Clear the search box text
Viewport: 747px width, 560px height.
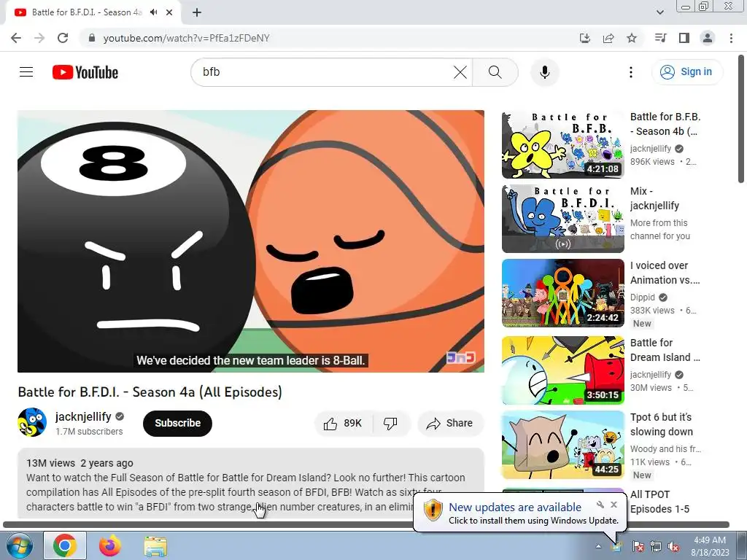(x=460, y=72)
